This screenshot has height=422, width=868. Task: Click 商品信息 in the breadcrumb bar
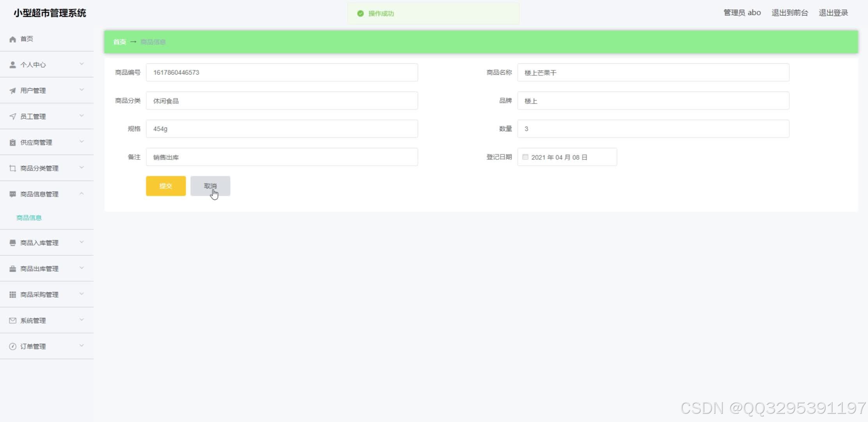153,42
